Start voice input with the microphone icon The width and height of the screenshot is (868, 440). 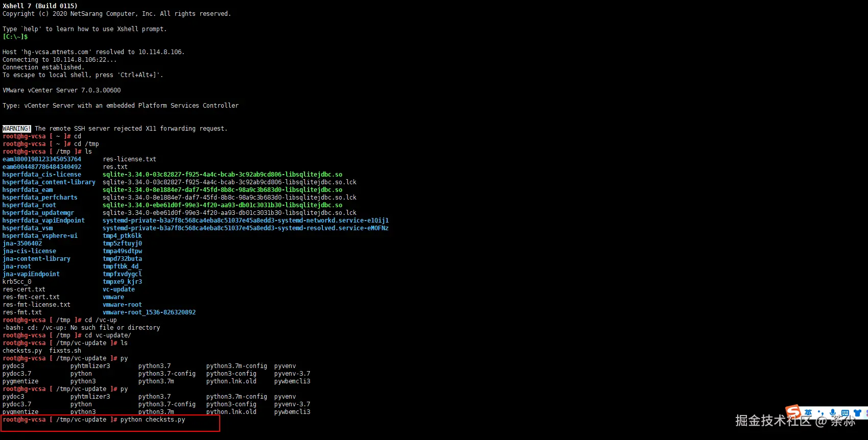pyautogui.click(x=833, y=412)
